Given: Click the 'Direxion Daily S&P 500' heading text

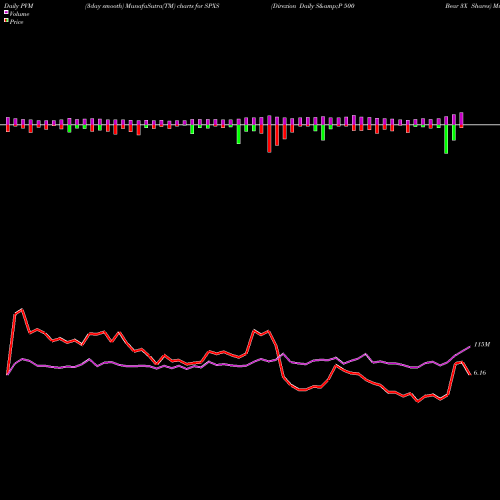Looking at the screenshot, I should coord(313,6).
